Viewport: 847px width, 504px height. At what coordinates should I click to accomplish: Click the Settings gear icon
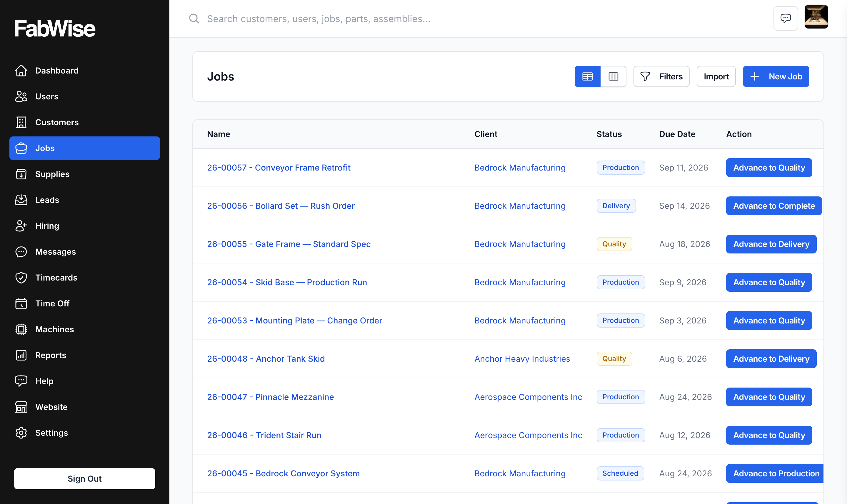tap(21, 433)
